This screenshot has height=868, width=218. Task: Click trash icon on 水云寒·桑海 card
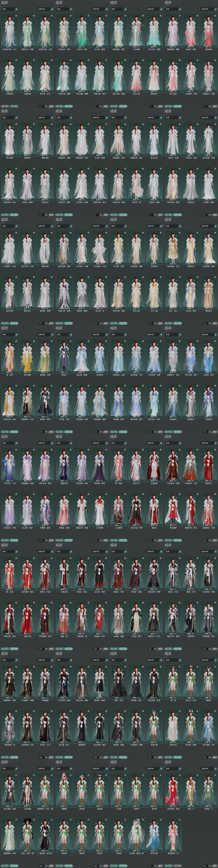[106, 16]
